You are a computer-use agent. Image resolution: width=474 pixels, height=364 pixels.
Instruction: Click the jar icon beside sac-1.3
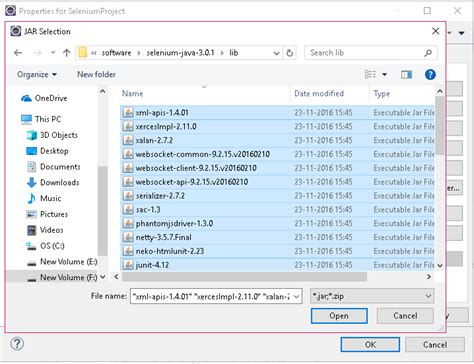[x=128, y=209]
